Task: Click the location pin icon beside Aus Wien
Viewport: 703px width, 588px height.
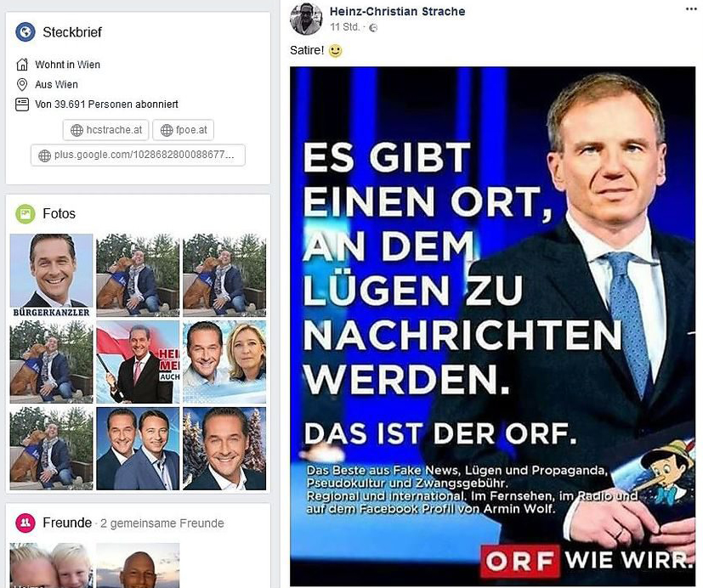Action: coord(21,84)
